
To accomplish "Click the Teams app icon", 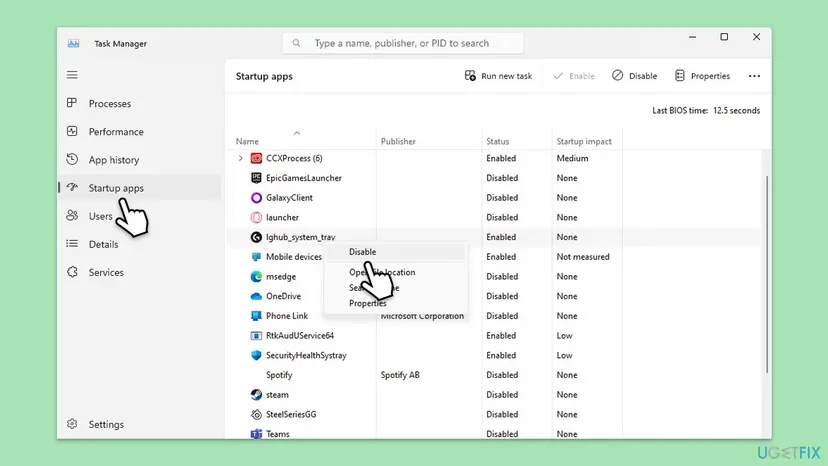I will point(256,434).
